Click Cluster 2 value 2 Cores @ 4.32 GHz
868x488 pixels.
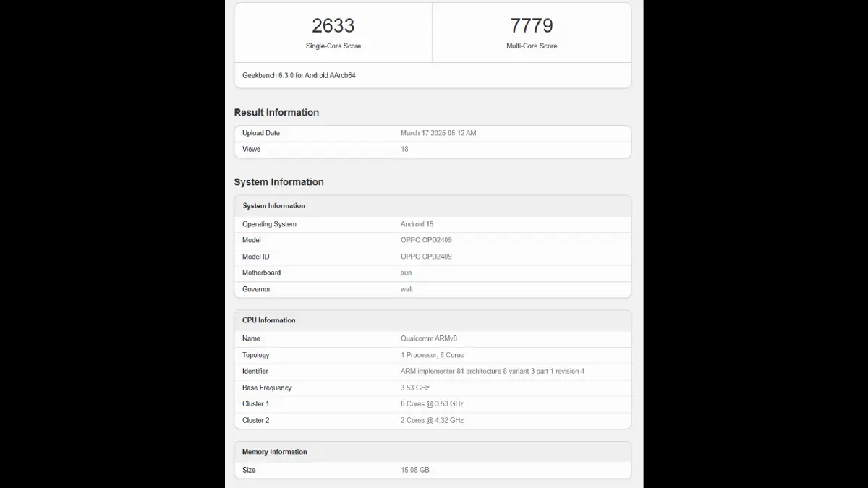432,421
